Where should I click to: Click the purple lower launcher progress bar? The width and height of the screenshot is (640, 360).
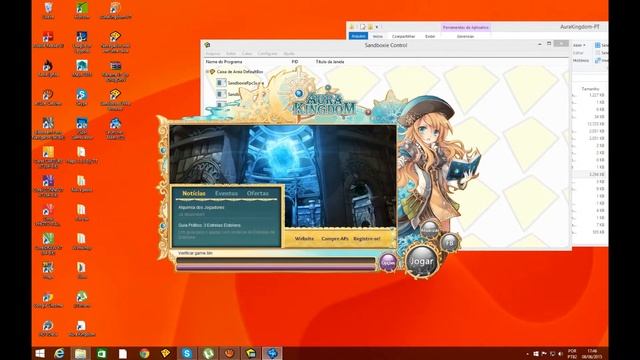pos(276,267)
